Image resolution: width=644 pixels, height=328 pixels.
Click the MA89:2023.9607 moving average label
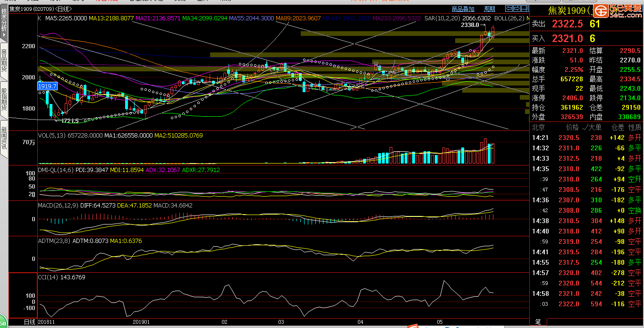[x=298, y=18]
